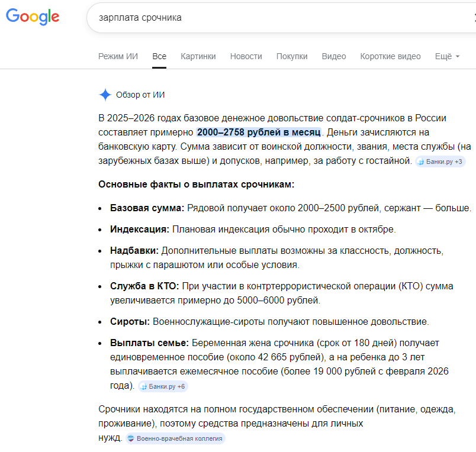The width and height of the screenshot is (476, 452).
Task: Open the Новости tab
Action: pyautogui.click(x=246, y=56)
